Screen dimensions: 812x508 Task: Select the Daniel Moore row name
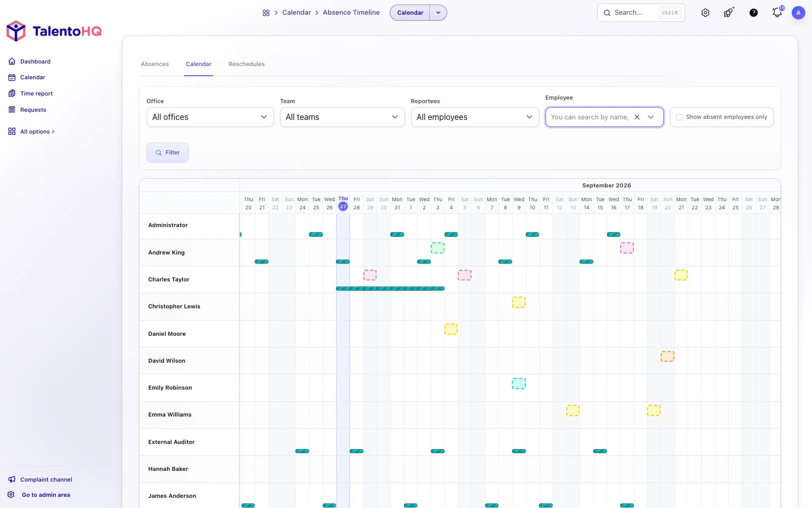(167, 334)
